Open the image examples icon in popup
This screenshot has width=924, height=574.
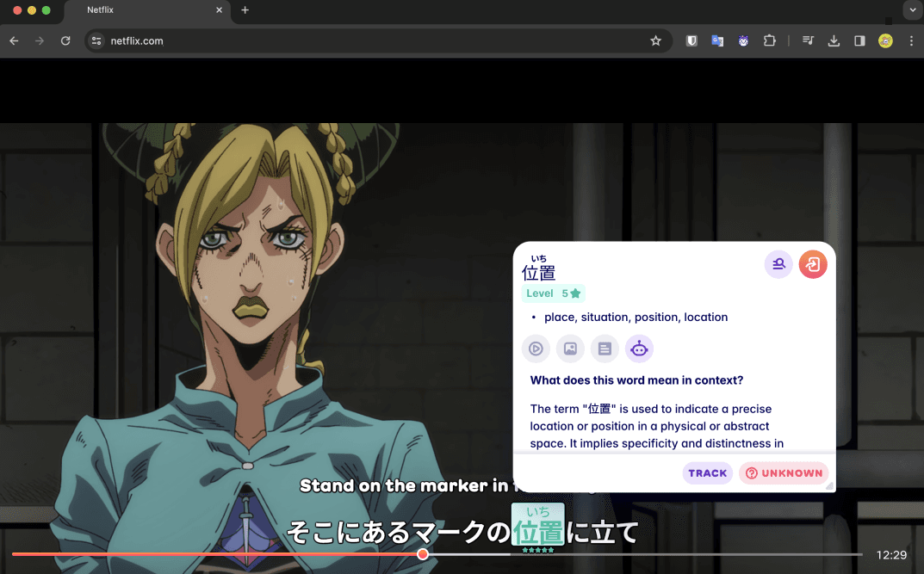tap(570, 349)
